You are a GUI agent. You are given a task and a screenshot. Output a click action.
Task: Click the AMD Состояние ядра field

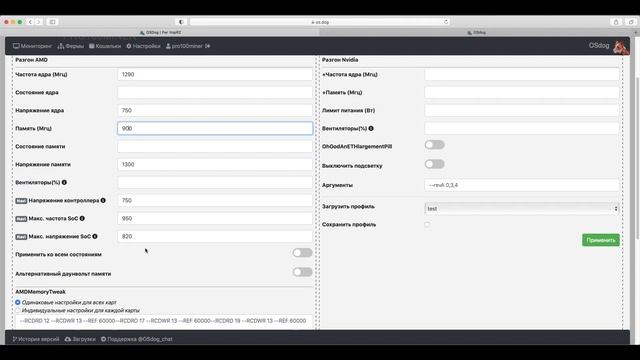[x=215, y=92]
